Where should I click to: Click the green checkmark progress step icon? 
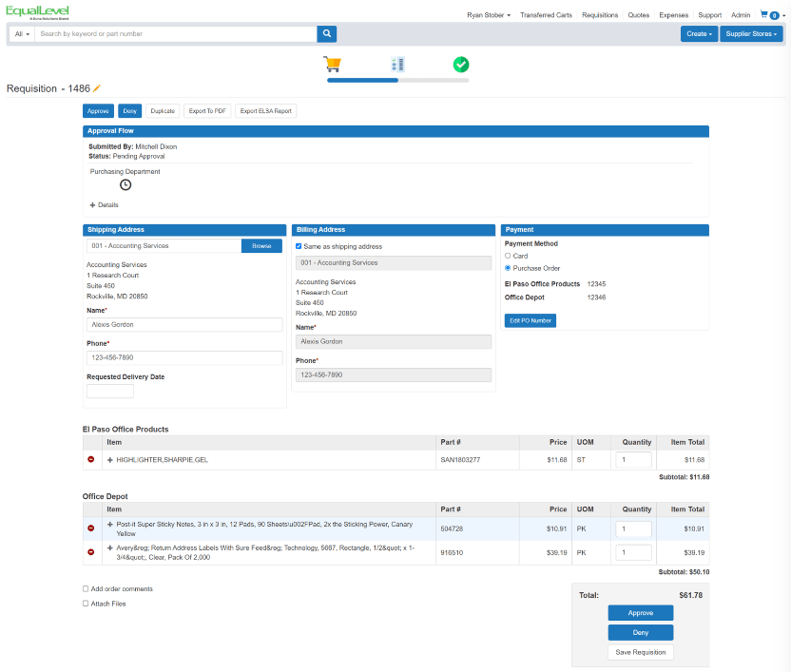tap(461, 65)
